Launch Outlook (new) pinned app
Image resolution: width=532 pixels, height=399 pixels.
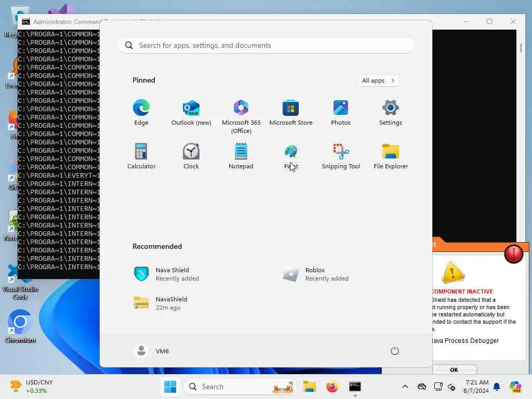point(191,113)
